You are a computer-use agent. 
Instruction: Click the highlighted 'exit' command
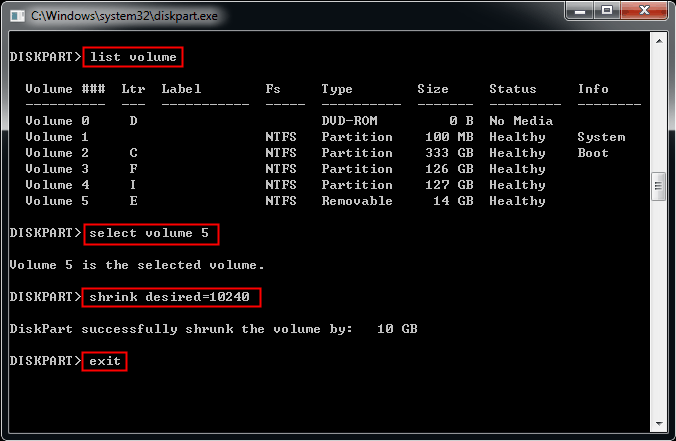tap(105, 361)
